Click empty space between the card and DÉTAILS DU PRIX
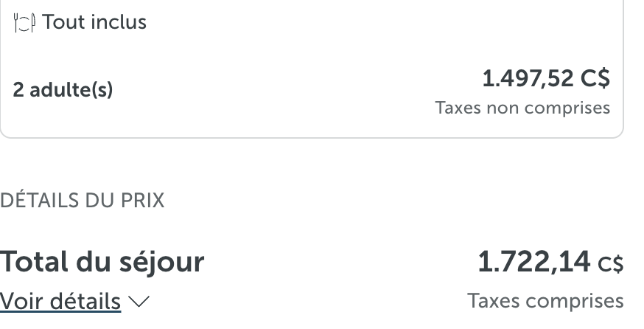644x329 pixels. pyautogui.click(x=312, y=164)
